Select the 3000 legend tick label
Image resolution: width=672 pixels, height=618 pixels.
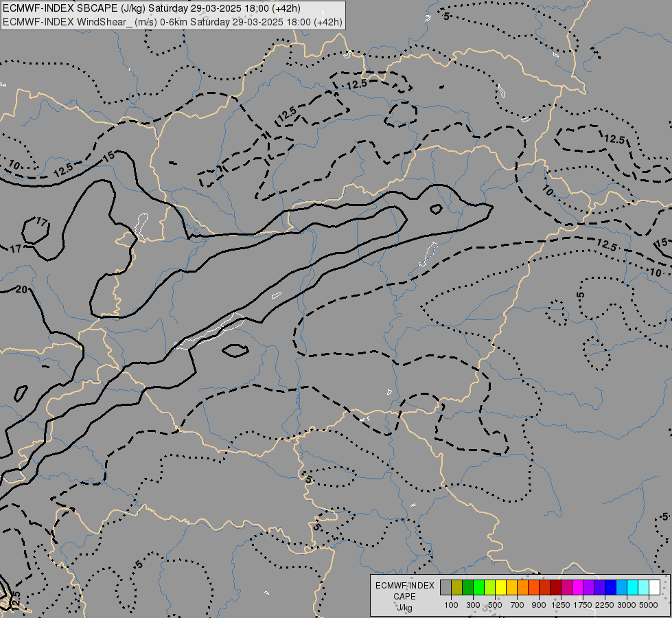(x=627, y=605)
